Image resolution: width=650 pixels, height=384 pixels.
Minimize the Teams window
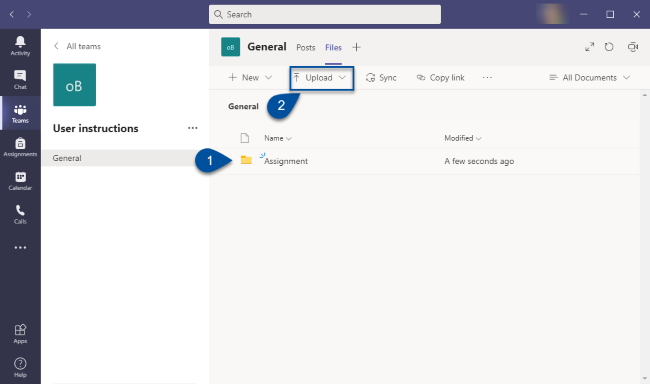point(584,15)
